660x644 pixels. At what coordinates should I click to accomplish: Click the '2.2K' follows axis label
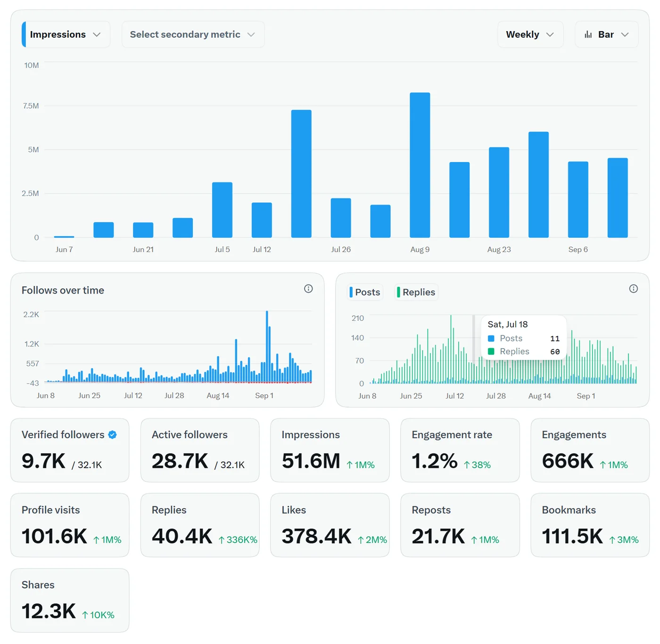pos(31,314)
